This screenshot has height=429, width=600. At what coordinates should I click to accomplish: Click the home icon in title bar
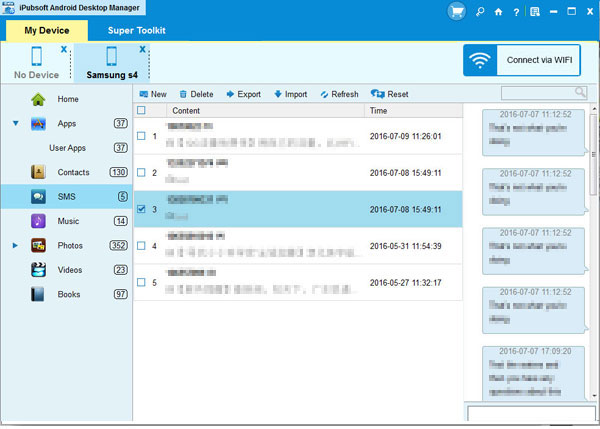tap(500, 10)
